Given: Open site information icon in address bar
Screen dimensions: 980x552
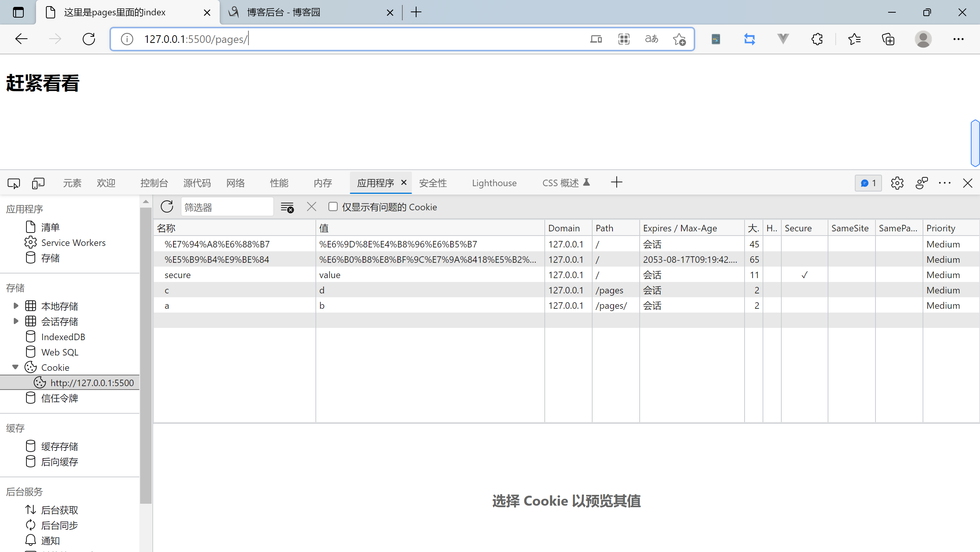Looking at the screenshot, I should click(x=127, y=39).
